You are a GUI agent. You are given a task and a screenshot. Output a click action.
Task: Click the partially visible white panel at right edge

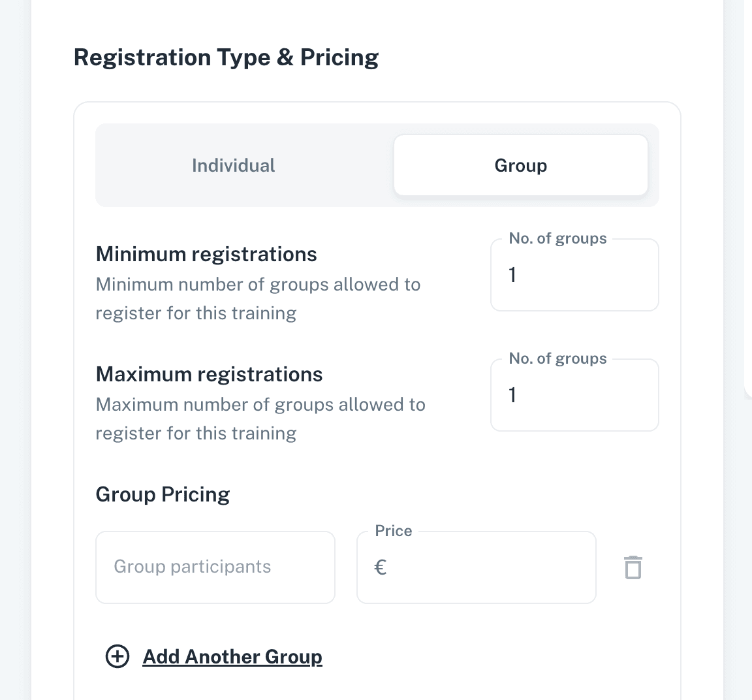(x=748, y=196)
